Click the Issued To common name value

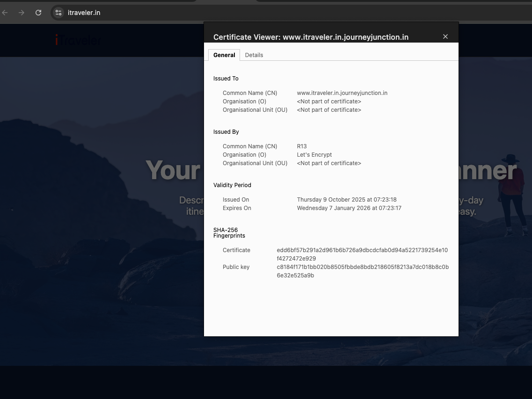pyautogui.click(x=342, y=93)
